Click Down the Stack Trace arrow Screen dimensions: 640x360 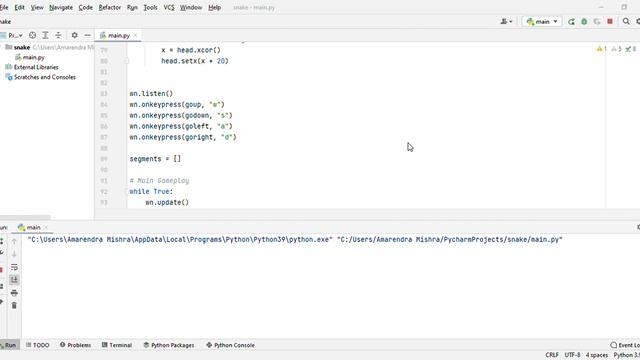14,254
